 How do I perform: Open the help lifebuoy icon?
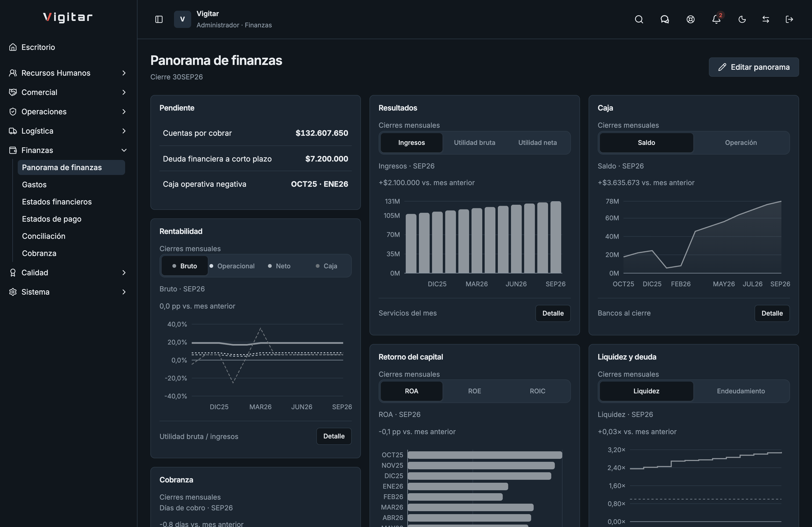(691, 19)
